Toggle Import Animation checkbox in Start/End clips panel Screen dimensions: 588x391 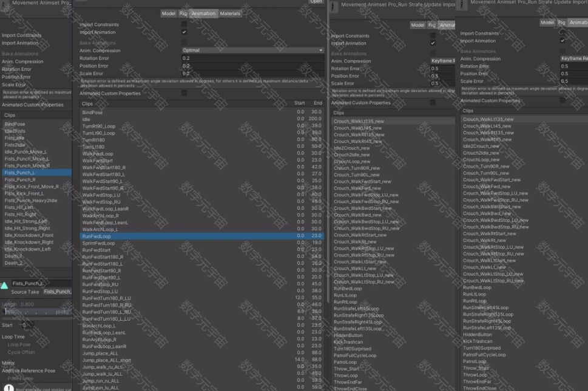[x=184, y=32]
